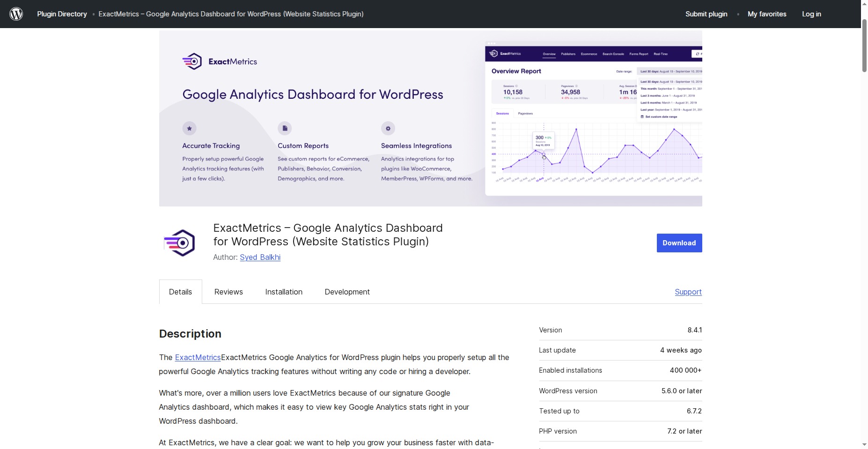Go to My favorites
The width and height of the screenshot is (868, 449).
tap(767, 14)
